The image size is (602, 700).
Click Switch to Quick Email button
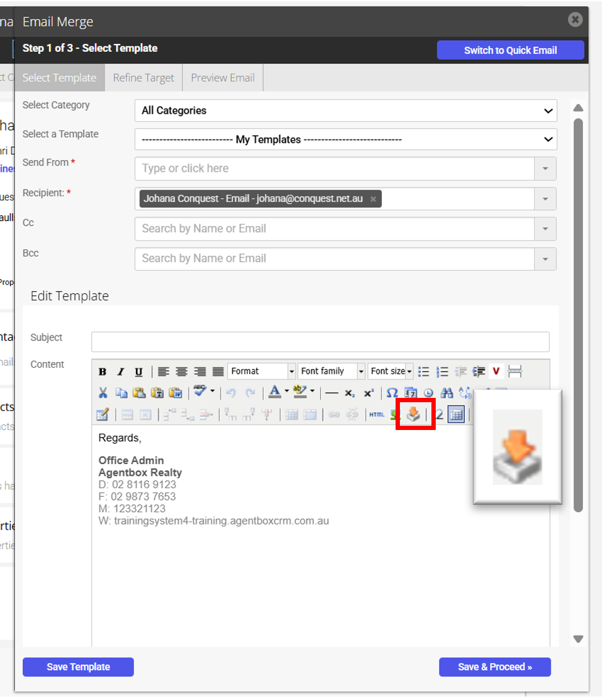pos(511,50)
